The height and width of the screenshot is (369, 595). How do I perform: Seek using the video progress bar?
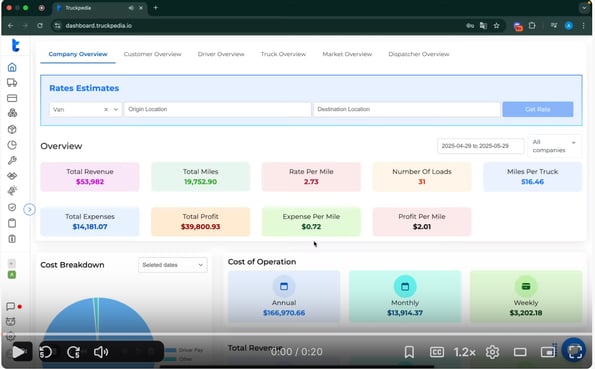click(298, 334)
